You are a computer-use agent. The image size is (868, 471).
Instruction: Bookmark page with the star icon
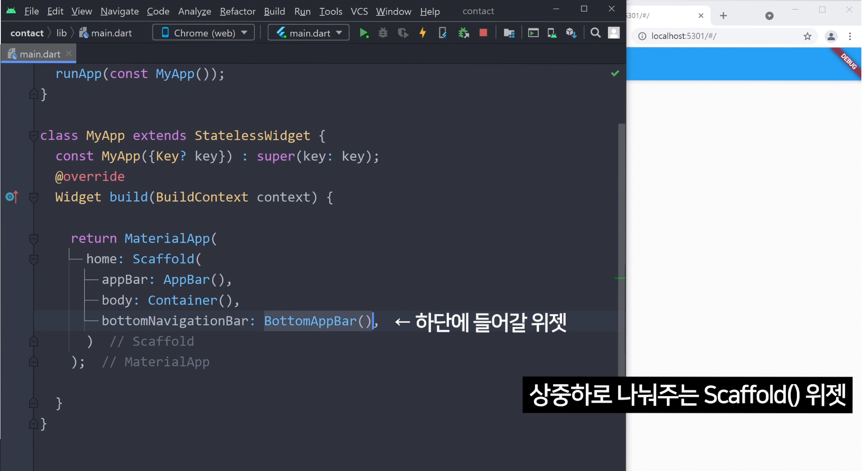pos(807,36)
